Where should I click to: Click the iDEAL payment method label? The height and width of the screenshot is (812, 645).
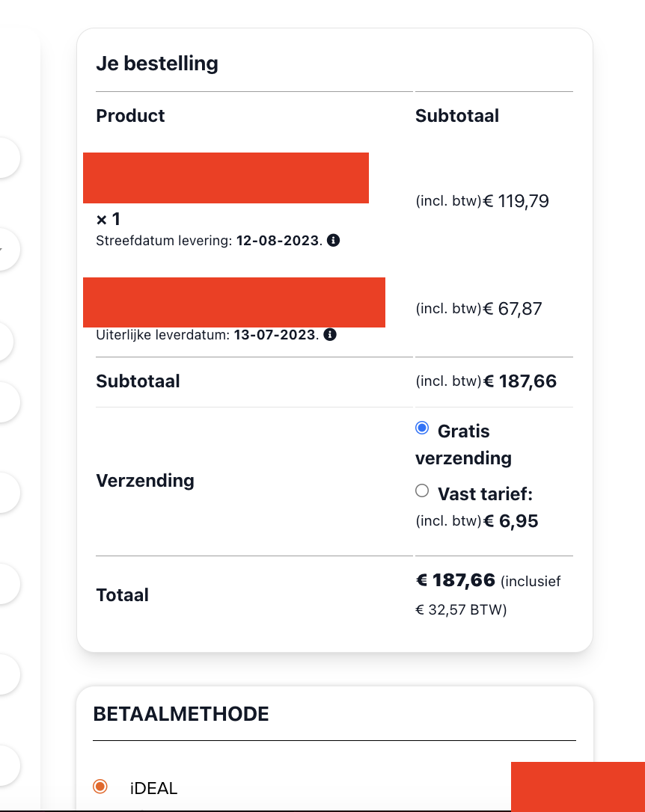(154, 788)
